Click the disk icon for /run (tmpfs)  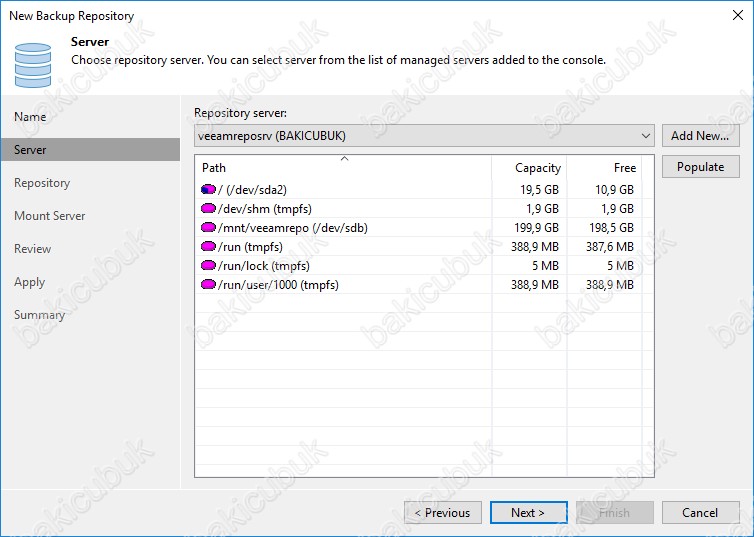tap(208, 247)
